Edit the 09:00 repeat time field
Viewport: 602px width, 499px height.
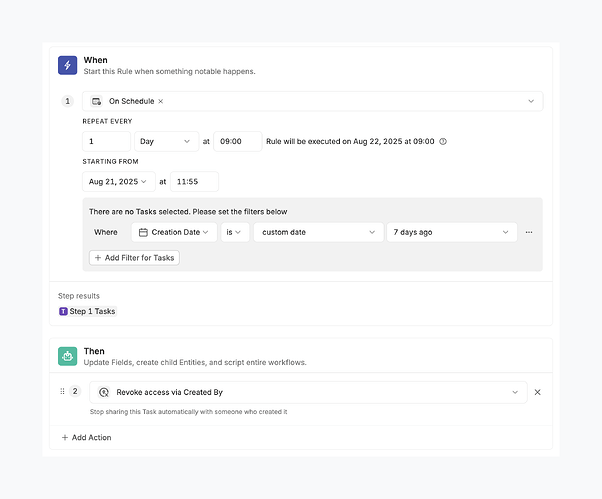pos(238,141)
